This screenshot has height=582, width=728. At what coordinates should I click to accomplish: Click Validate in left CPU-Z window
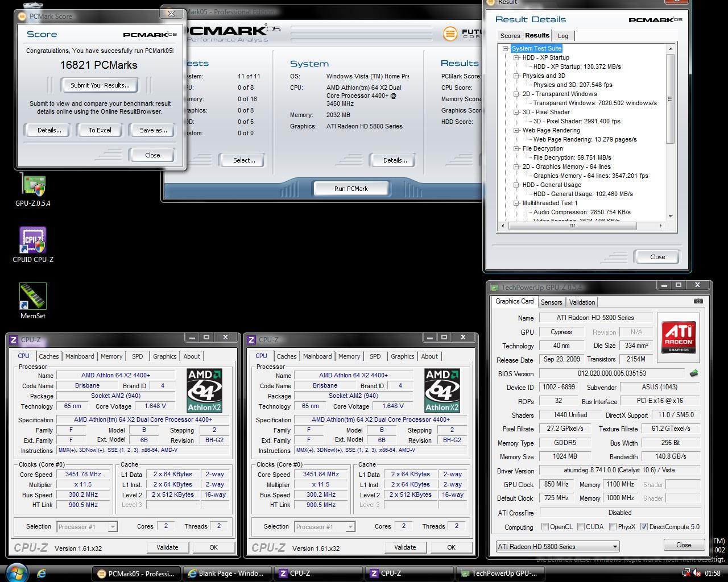point(167,547)
